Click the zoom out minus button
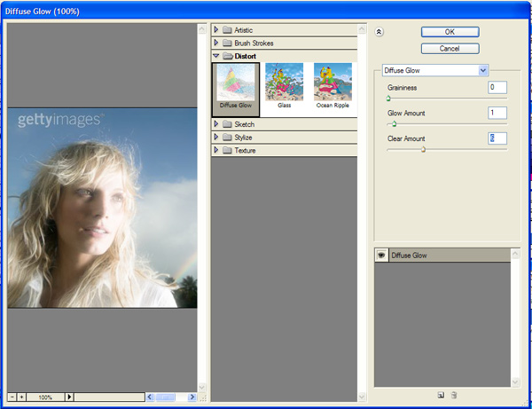Image resolution: width=532 pixels, height=409 pixels. pos(12,397)
